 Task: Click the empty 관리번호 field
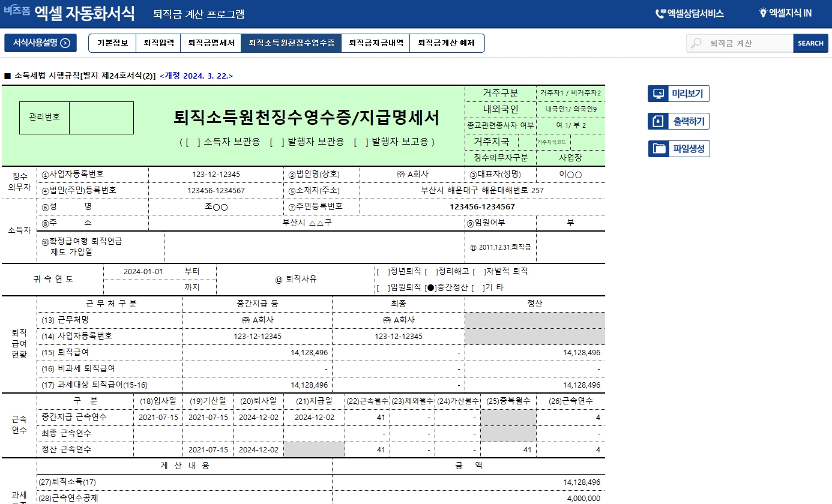(101, 118)
